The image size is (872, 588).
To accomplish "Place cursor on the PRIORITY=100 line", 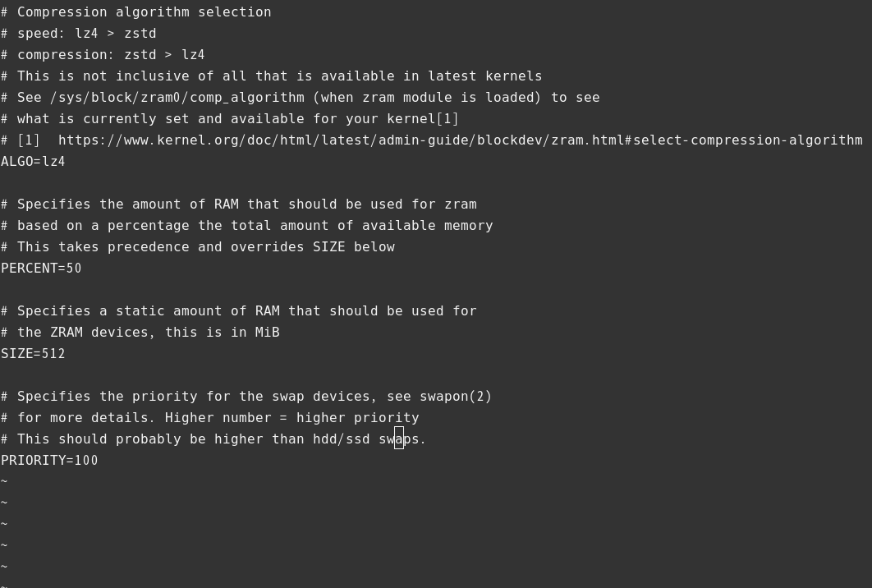I will tap(49, 461).
